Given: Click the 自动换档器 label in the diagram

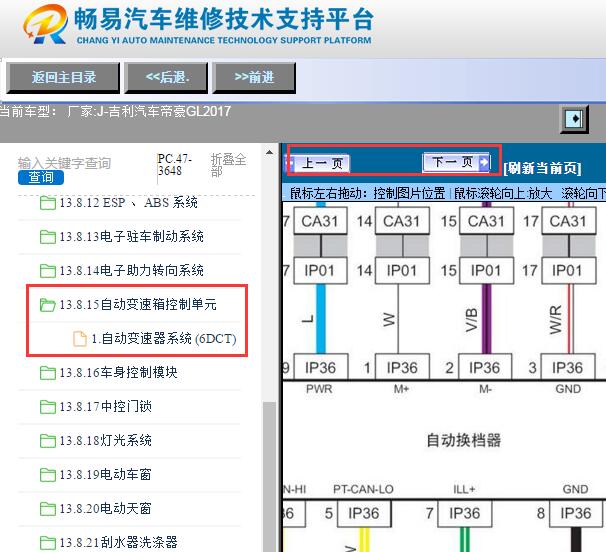Looking at the screenshot, I should pos(463,440).
